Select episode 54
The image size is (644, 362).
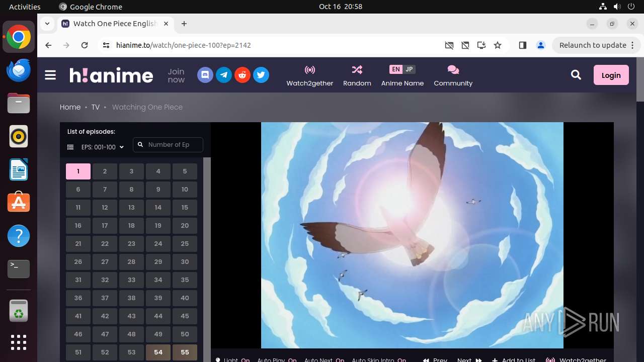click(x=158, y=352)
